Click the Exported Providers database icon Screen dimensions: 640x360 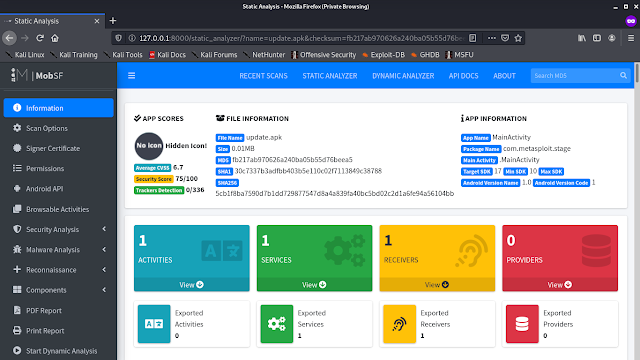(522, 324)
